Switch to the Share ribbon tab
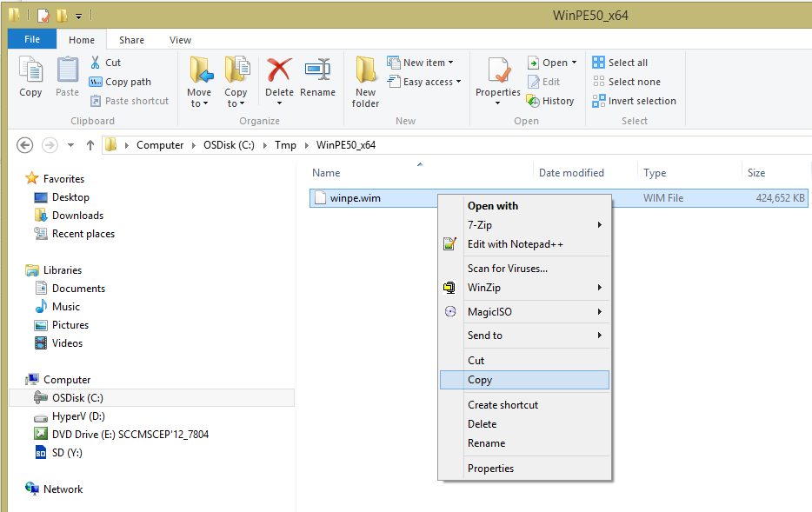This screenshot has width=812, height=512. pyautogui.click(x=131, y=40)
